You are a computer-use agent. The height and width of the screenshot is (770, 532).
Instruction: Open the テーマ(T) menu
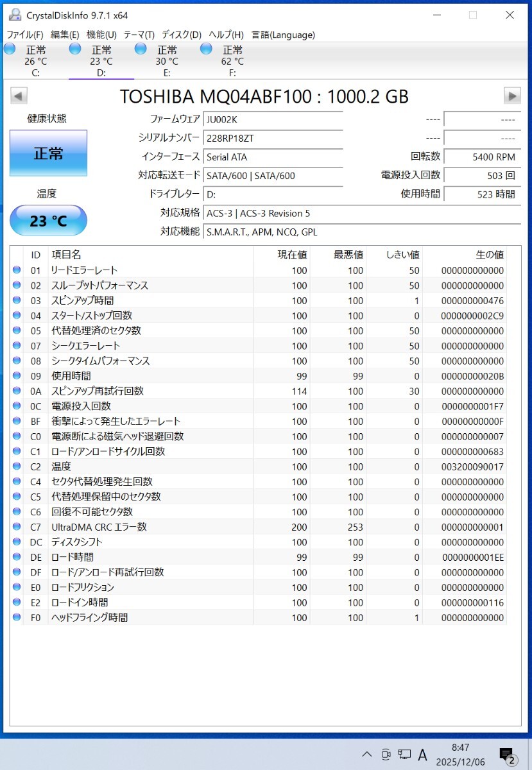coord(139,35)
